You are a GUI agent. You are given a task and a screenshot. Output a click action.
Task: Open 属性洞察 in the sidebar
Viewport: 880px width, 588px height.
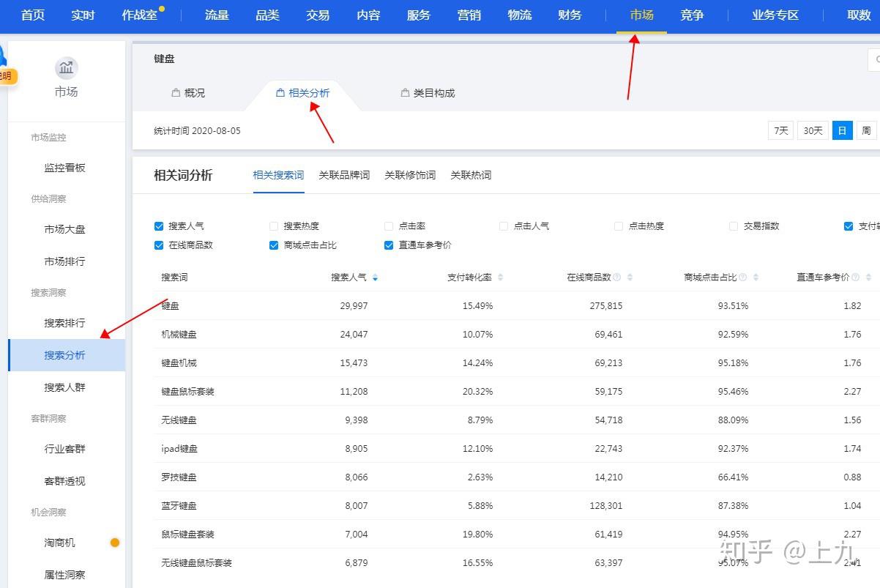coord(65,575)
